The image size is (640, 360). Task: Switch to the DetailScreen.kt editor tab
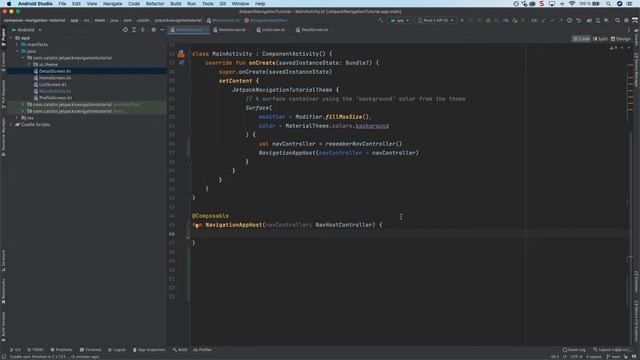[x=314, y=30]
